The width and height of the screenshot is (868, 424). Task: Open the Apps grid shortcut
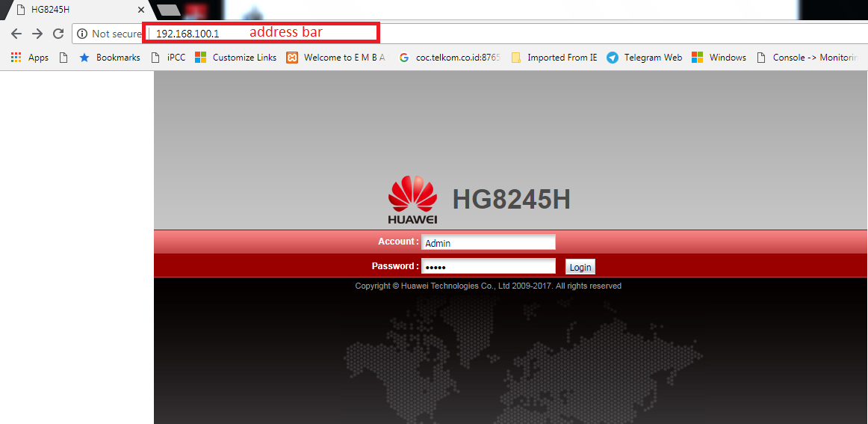click(x=30, y=57)
